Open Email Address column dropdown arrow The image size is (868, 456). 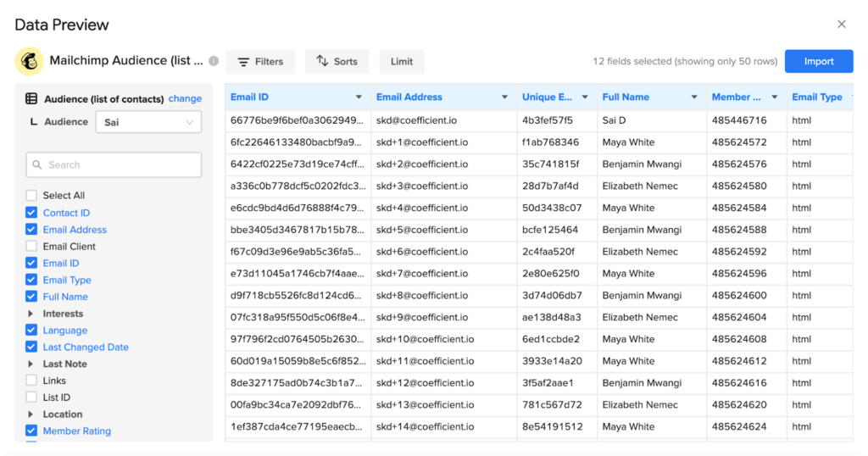(x=504, y=97)
